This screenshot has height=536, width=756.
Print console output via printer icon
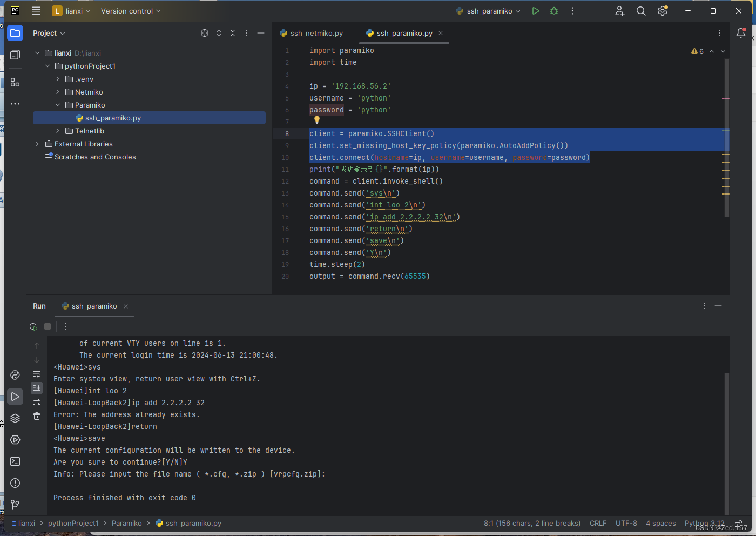pos(36,401)
